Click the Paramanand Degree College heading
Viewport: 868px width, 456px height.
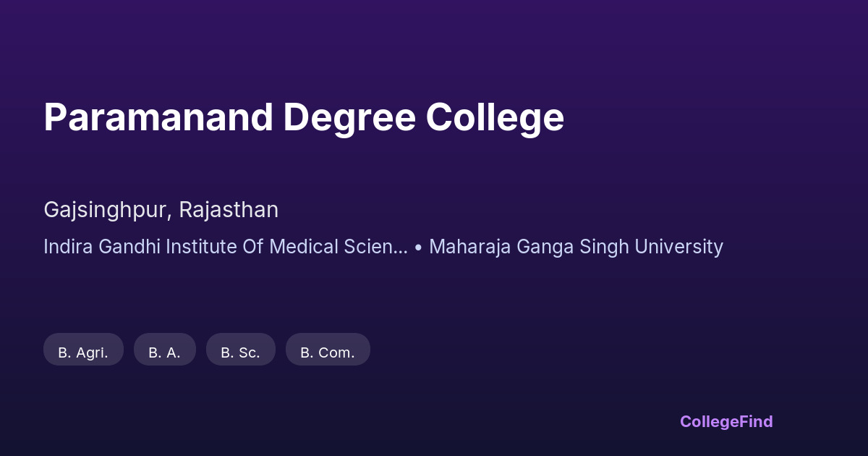[304, 117]
